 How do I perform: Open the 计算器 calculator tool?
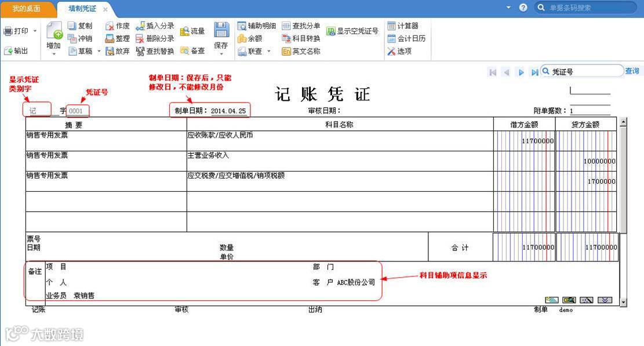[x=403, y=26]
